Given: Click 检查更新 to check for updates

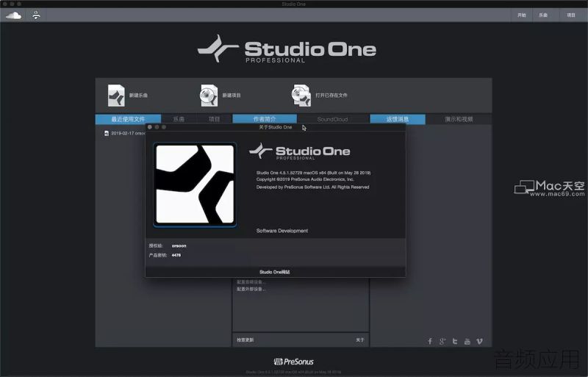Looking at the screenshot, I should pos(245,340).
